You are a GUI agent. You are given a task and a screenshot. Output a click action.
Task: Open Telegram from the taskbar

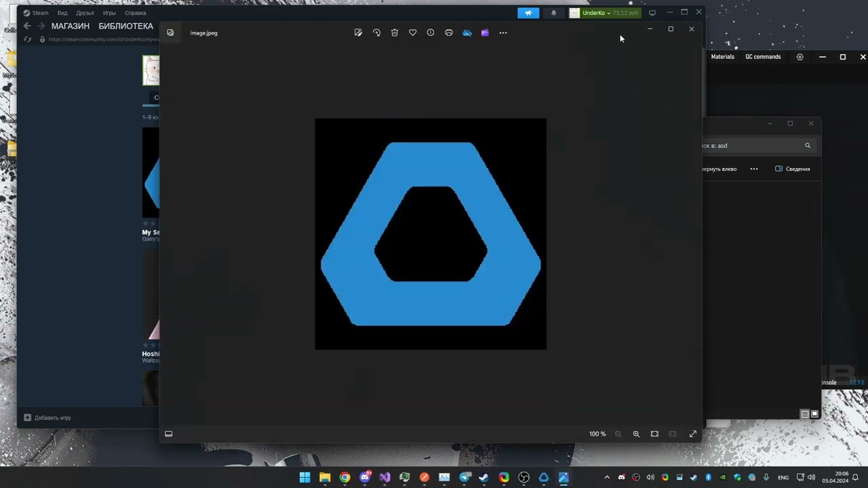pos(464,477)
